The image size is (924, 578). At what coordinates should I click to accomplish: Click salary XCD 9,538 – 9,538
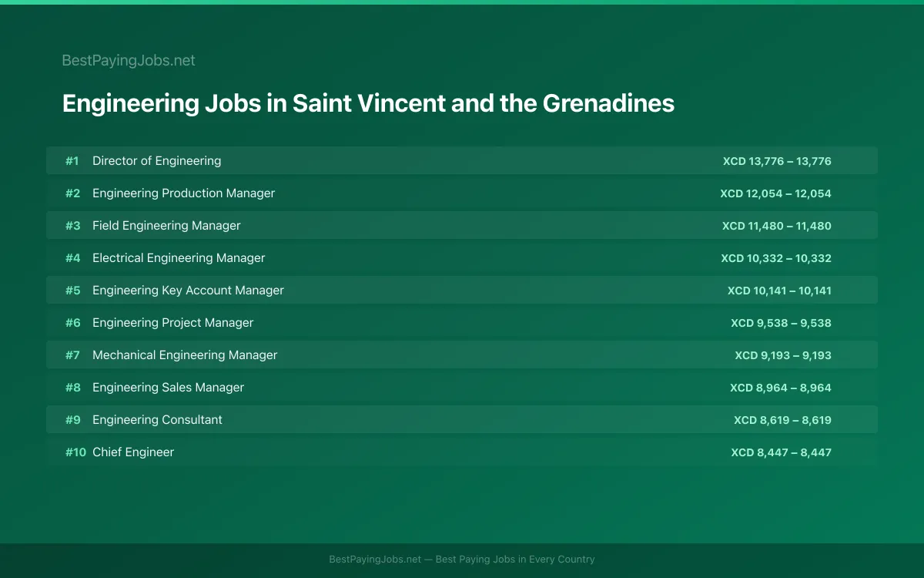[781, 323]
